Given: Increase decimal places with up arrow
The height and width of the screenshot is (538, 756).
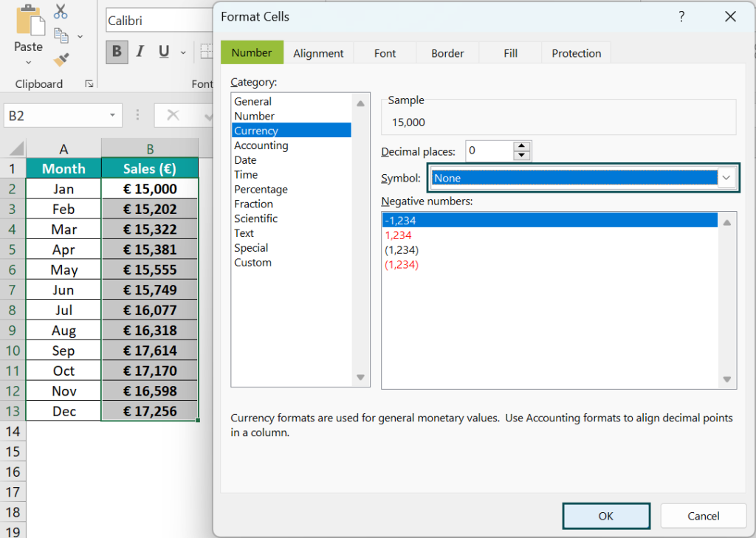Looking at the screenshot, I should click(522, 146).
